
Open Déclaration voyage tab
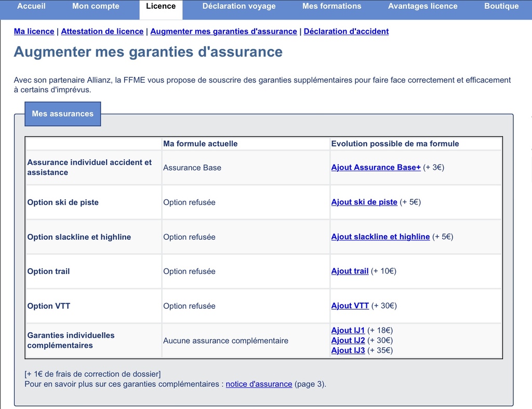(x=239, y=6)
